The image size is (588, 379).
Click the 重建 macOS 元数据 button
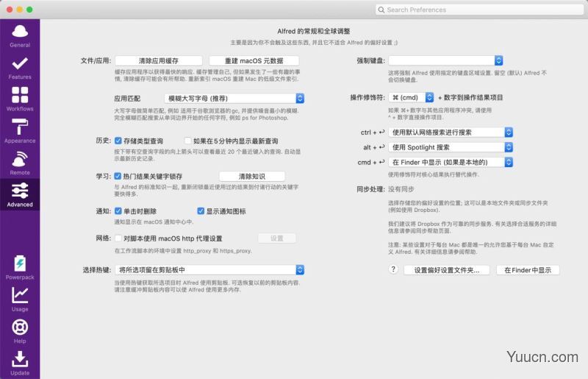pyautogui.click(x=254, y=60)
